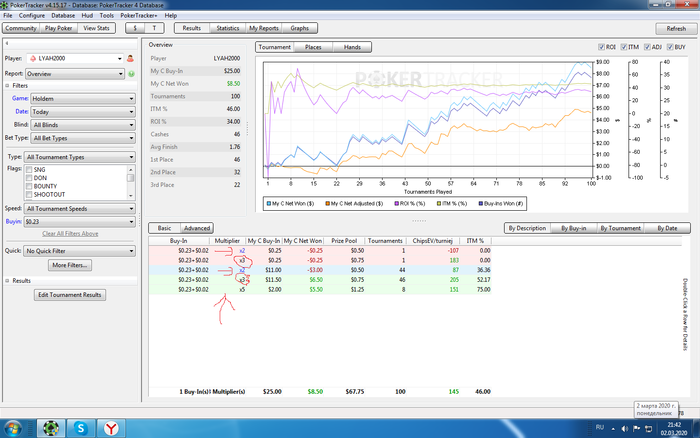The image size is (700, 438).
Task: Toggle the ITM graph checkbox
Action: [x=624, y=47]
